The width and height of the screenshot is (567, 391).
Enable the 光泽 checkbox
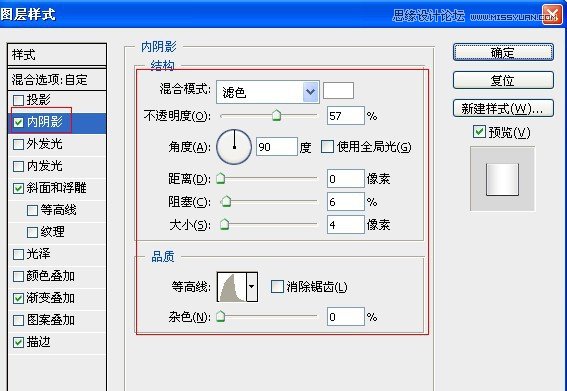point(18,254)
